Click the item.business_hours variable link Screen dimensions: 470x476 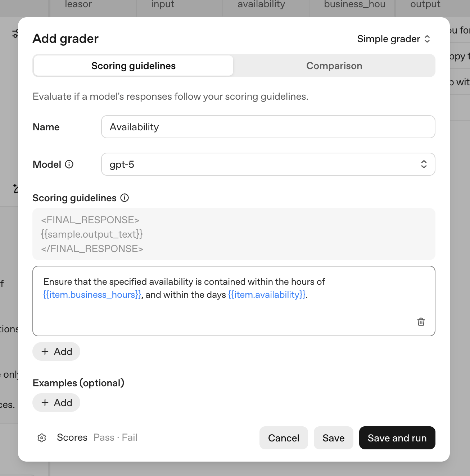click(x=91, y=295)
